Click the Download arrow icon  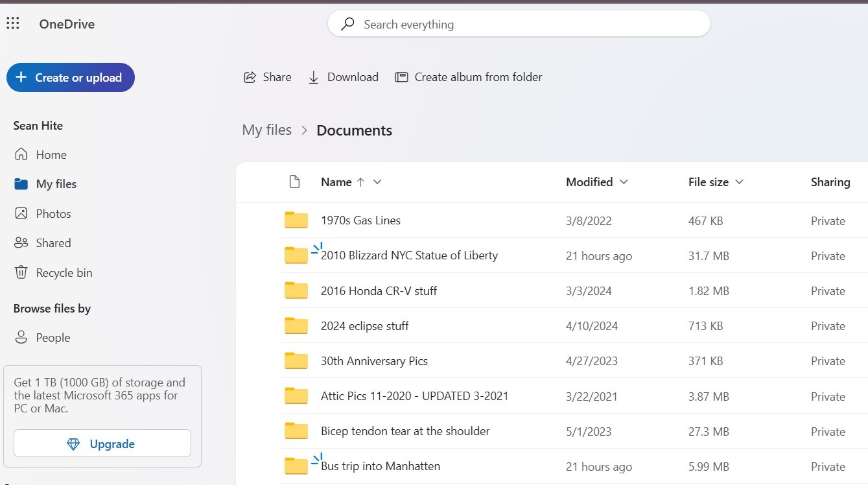[314, 77]
